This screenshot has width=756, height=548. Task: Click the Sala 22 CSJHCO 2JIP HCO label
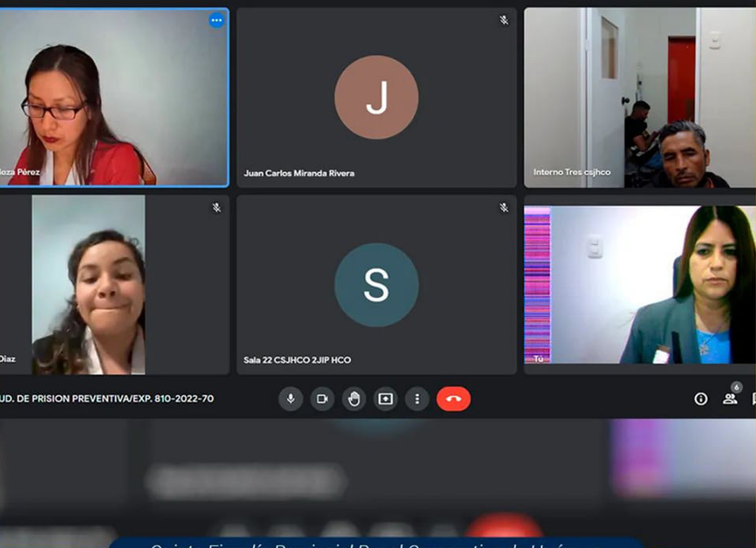(x=297, y=360)
